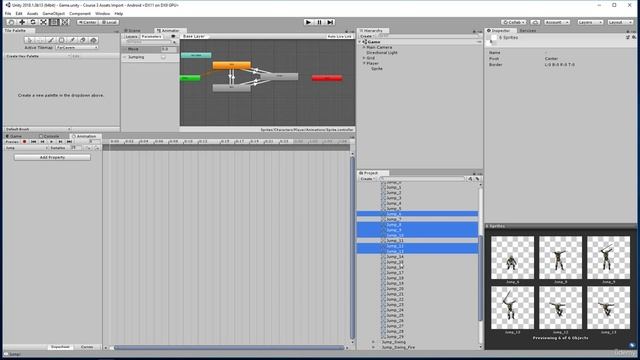
Task: Choose the tile palette Picker tool
Action: pos(72,40)
